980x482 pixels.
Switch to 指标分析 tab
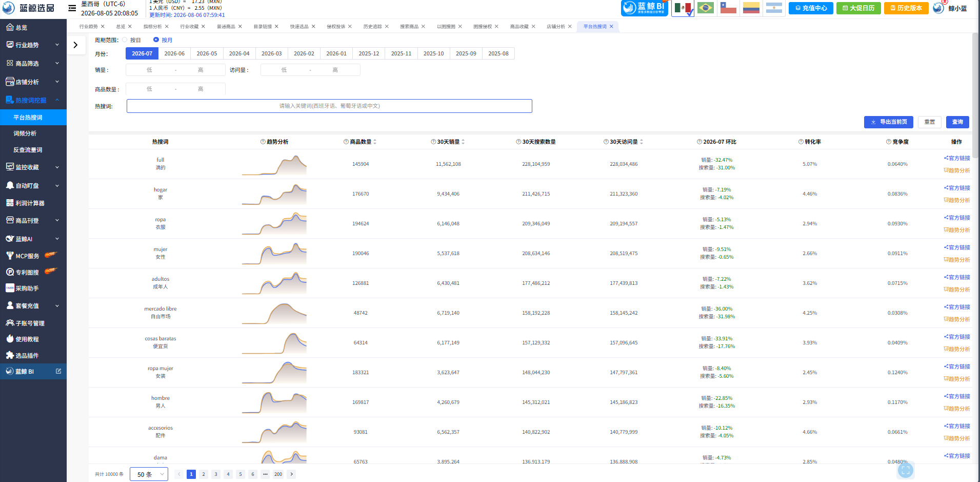[152, 27]
